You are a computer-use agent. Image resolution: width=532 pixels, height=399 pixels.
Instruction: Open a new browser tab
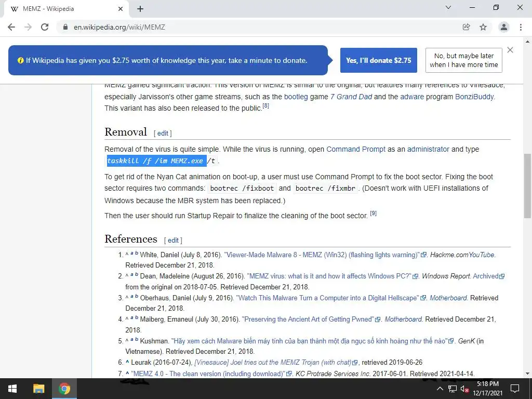pos(140,9)
